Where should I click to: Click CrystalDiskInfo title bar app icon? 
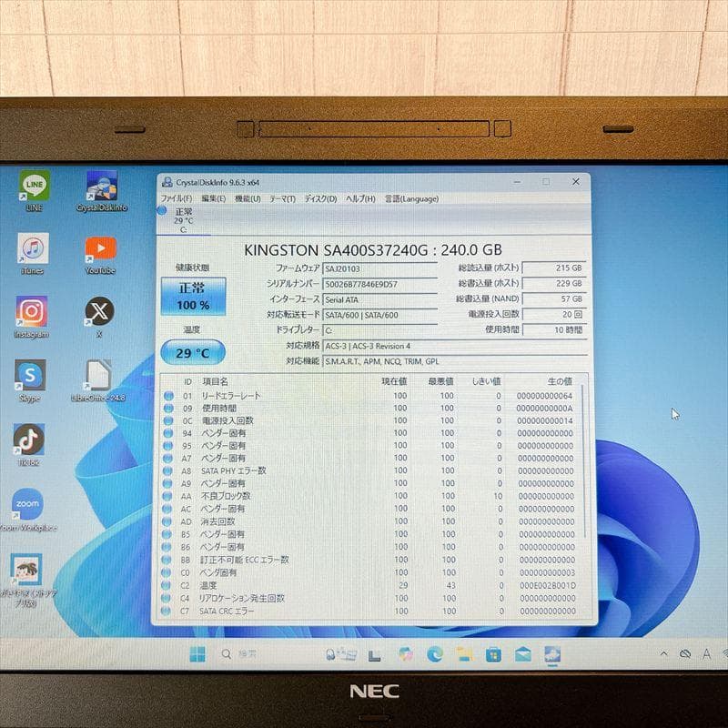167,183
